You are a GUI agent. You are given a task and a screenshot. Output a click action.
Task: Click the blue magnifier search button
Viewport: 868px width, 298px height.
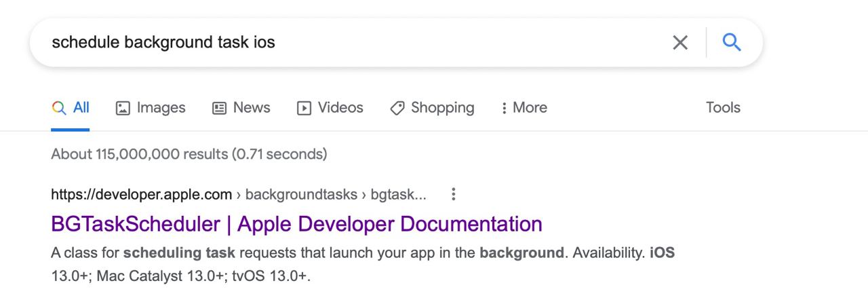tap(732, 43)
